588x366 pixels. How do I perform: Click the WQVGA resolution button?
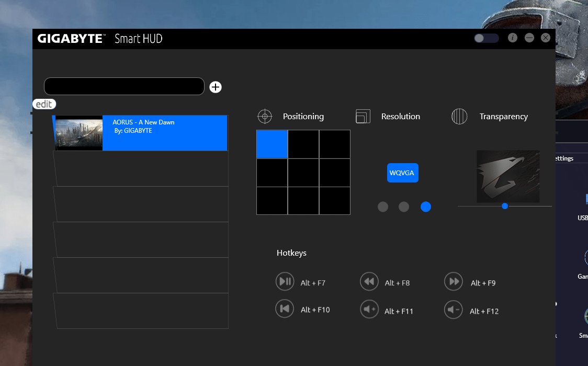402,173
